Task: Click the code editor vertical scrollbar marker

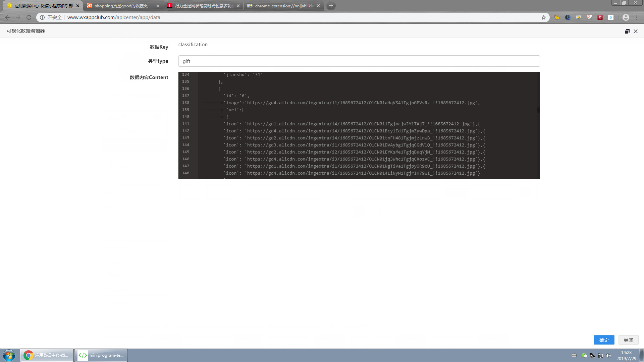Action: (538, 110)
